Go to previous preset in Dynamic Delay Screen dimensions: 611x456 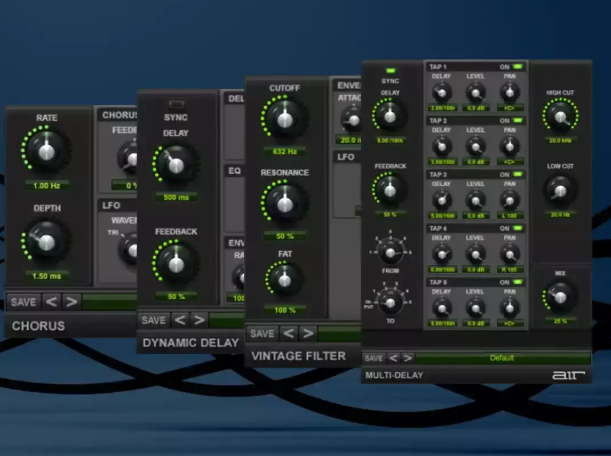(x=180, y=320)
